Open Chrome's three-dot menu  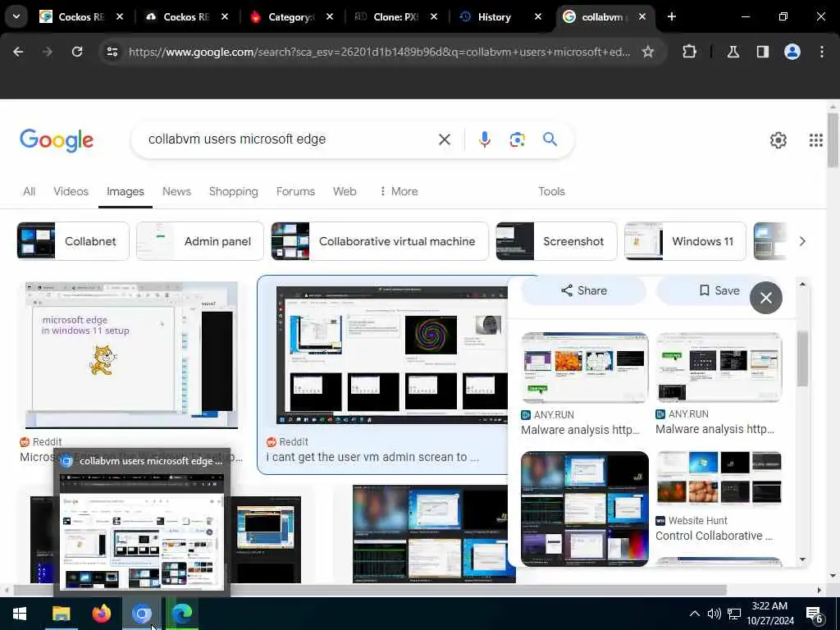822,52
